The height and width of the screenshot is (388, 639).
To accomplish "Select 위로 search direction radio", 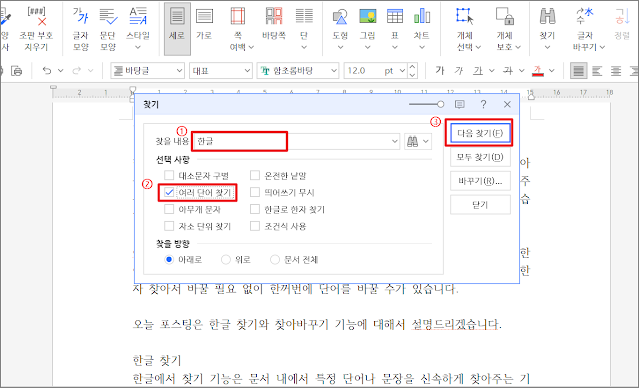I will point(226,260).
